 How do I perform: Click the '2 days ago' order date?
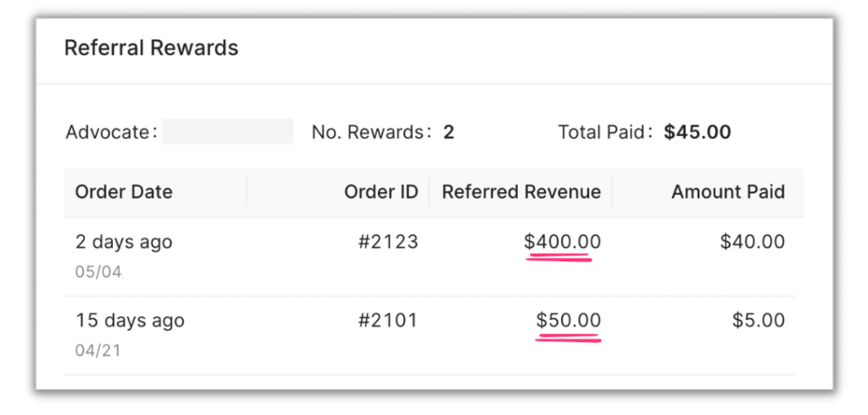point(124,243)
